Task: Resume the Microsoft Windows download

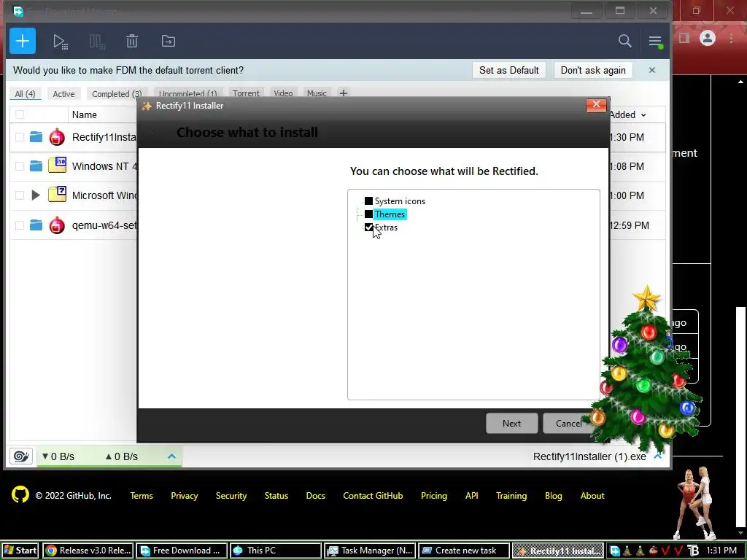Action: point(35,195)
